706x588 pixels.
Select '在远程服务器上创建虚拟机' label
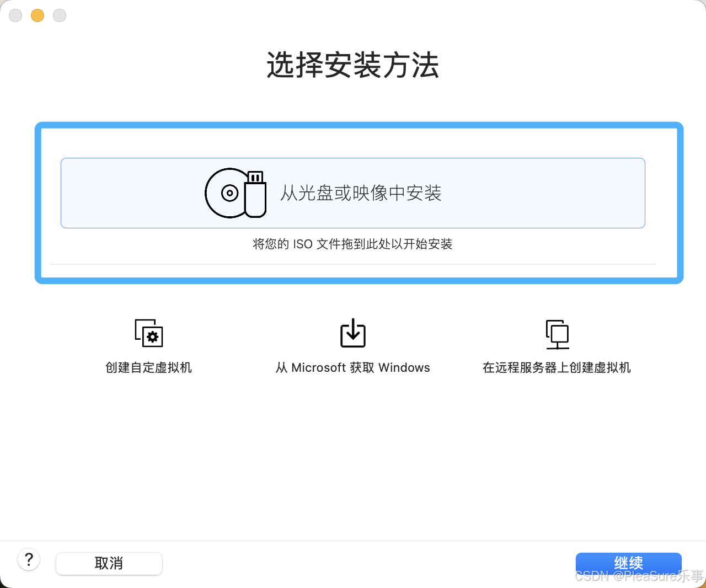[x=557, y=367]
